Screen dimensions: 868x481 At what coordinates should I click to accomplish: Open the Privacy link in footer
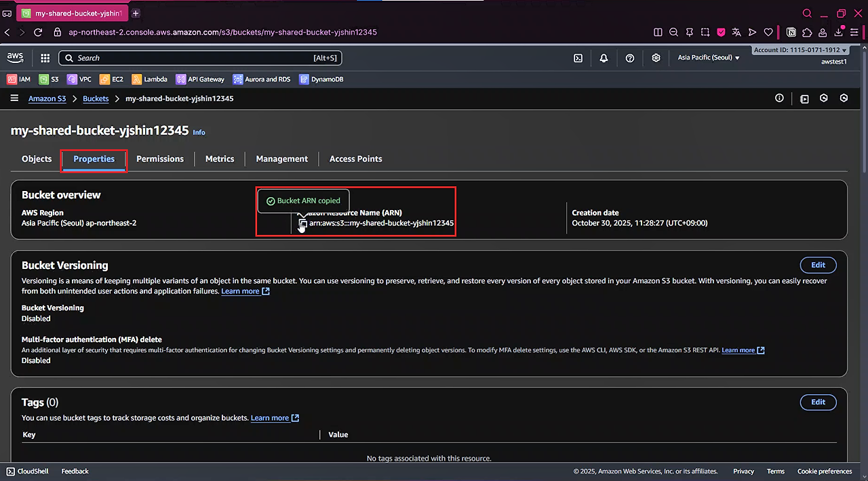(743, 472)
